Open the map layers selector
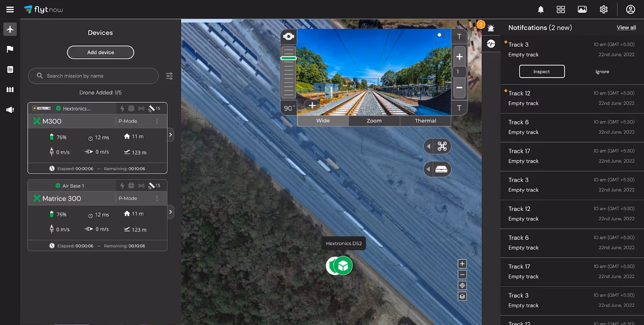This screenshot has height=325, width=644. coord(462,296)
